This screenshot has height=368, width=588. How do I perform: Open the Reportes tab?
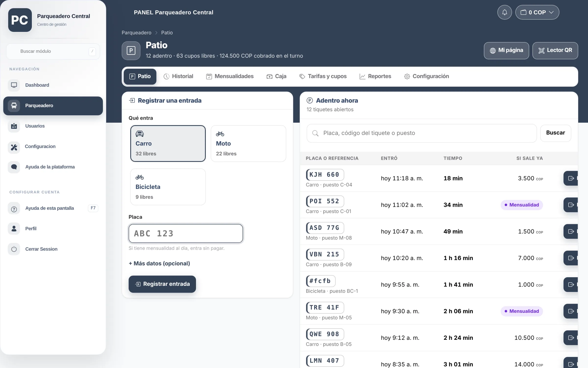(375, 77)
